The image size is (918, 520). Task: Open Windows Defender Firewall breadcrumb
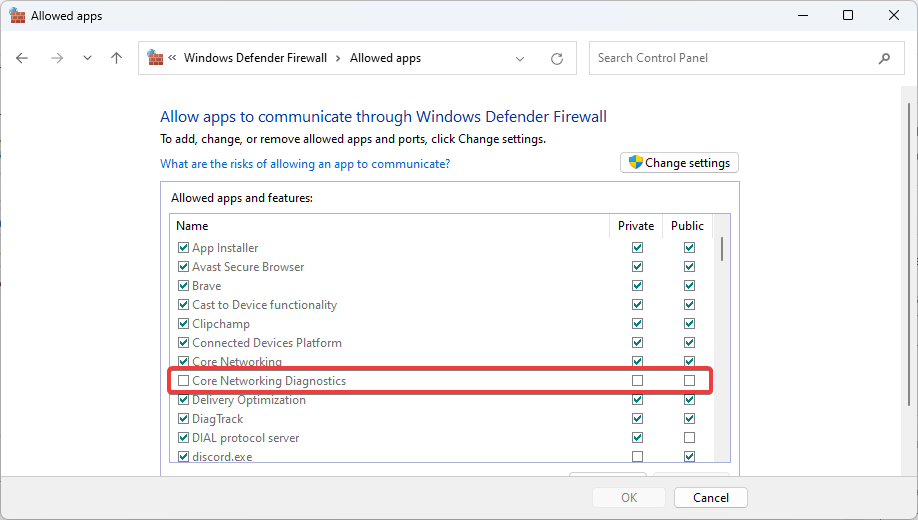pos(255,58)
